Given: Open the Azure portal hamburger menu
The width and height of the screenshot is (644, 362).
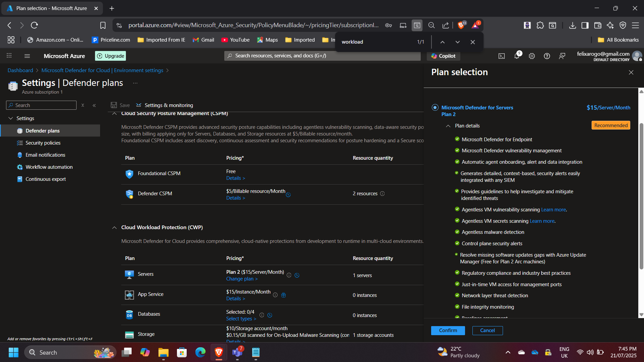Looking at the screenshot, I should coord(27,56).
